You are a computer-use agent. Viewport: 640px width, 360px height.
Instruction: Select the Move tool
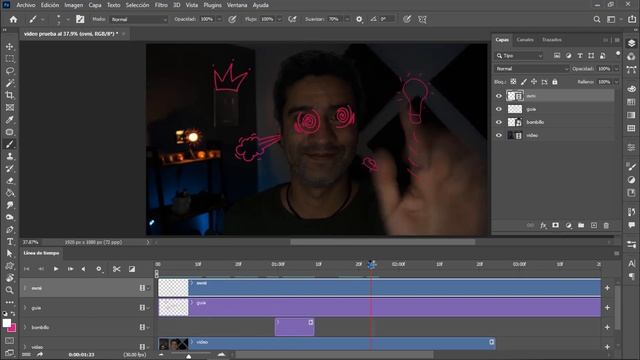[9, 47]
